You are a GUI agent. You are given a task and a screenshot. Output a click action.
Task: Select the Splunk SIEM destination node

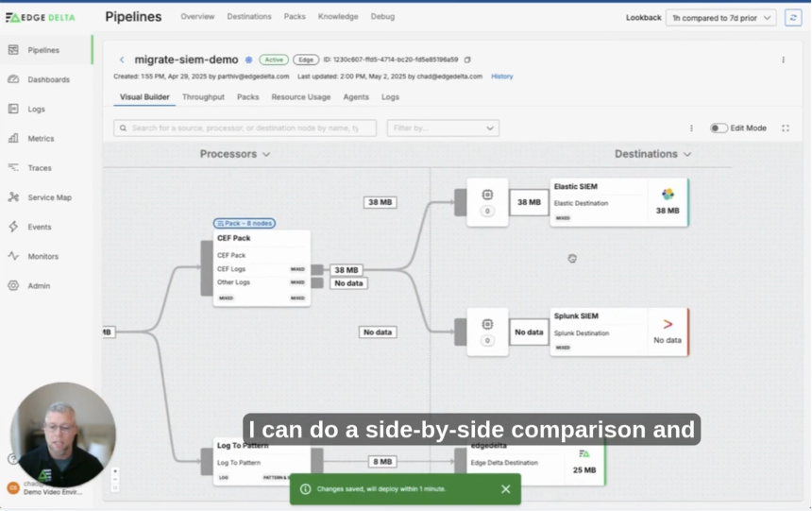pyautogui.click(x=619, y=332)
